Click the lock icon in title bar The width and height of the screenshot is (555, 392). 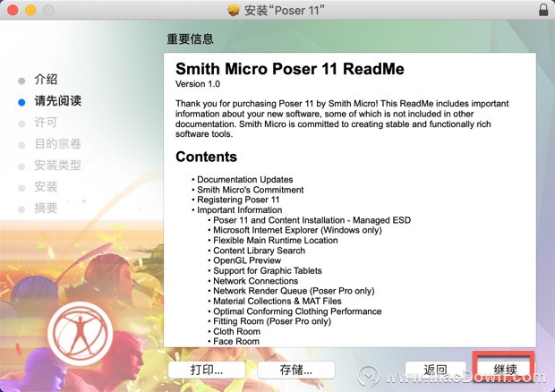tap(543, 10)
